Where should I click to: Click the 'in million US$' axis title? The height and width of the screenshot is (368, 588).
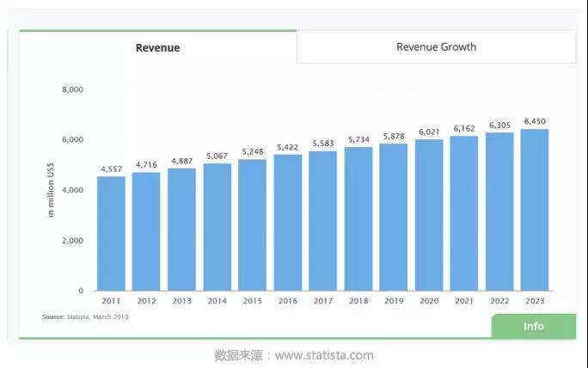click(51, 190)
